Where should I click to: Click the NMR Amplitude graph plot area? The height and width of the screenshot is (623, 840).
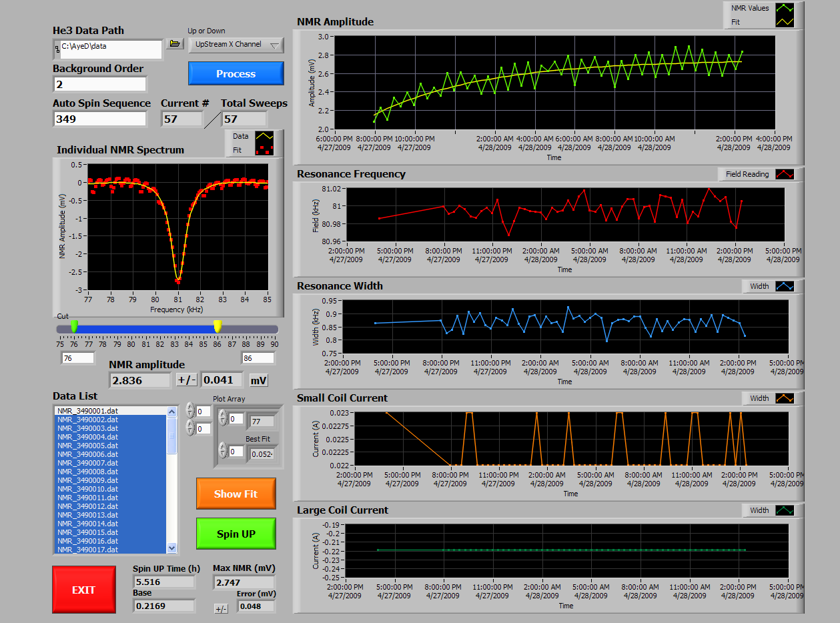tap(554, 82)
